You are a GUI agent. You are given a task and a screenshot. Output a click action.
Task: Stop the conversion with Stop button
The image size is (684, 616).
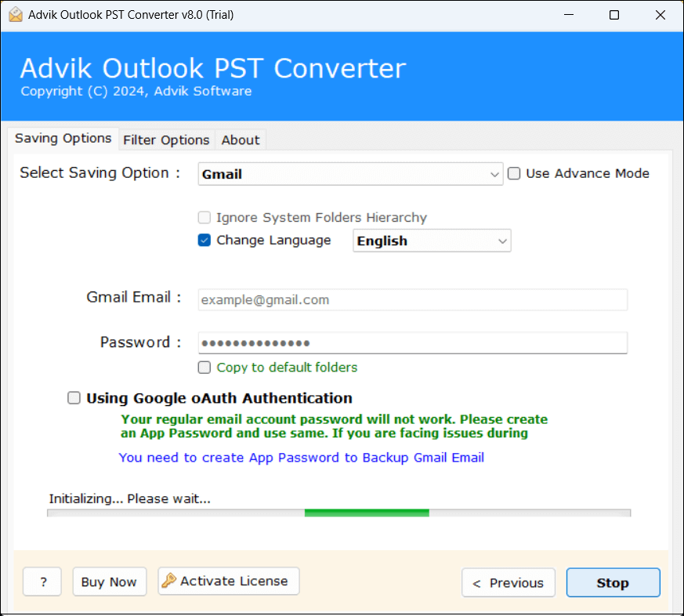[x=613, y=582]
